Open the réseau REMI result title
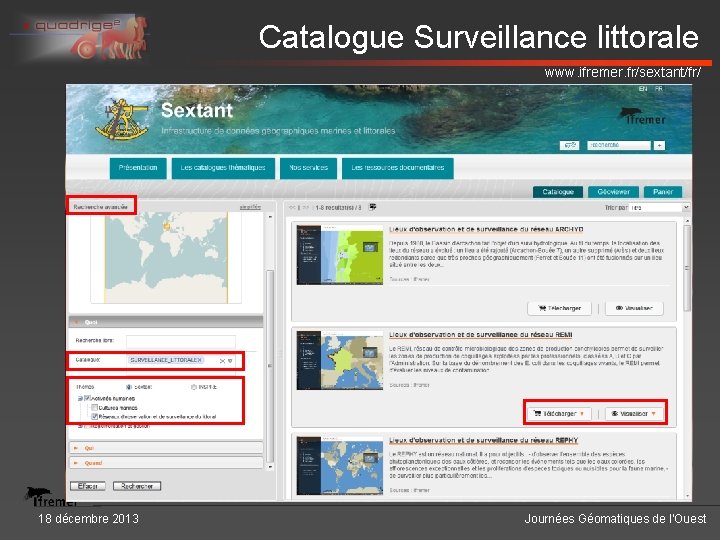 pos(480,335)
